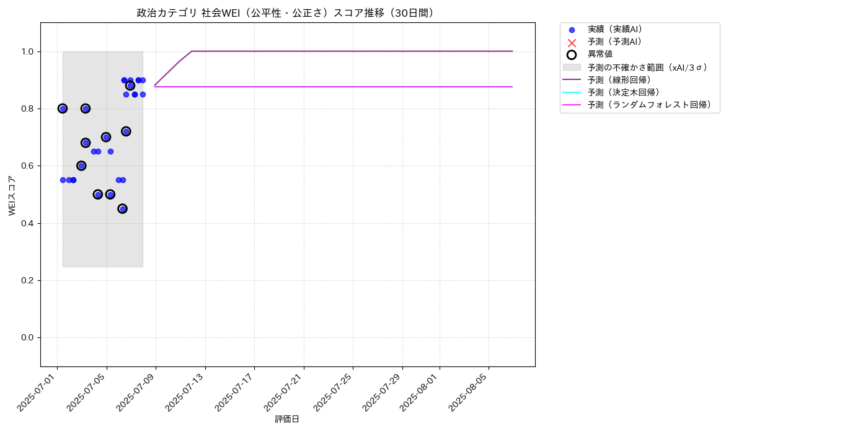Click the circled outlier point near score 0.88
The width and height of the screenshot is (868, 434).
point(130,86)
